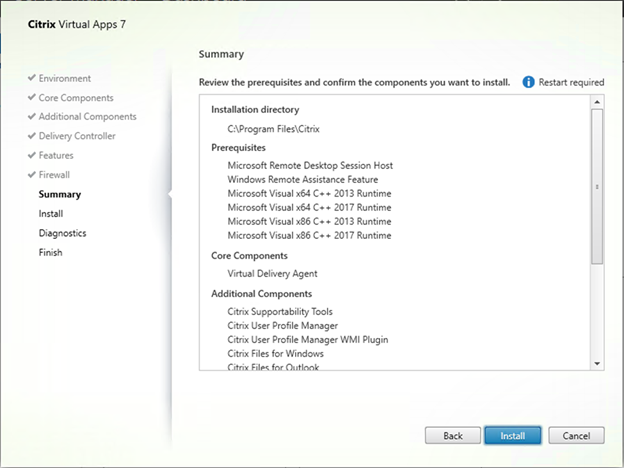Click the Summary page heading

pyautogui.click(x=221, y=54)
